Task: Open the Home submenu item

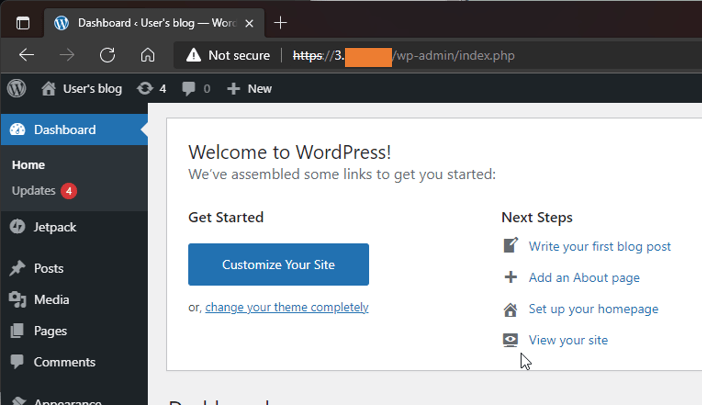Action: pyautogui.click(x=28, y=165)
